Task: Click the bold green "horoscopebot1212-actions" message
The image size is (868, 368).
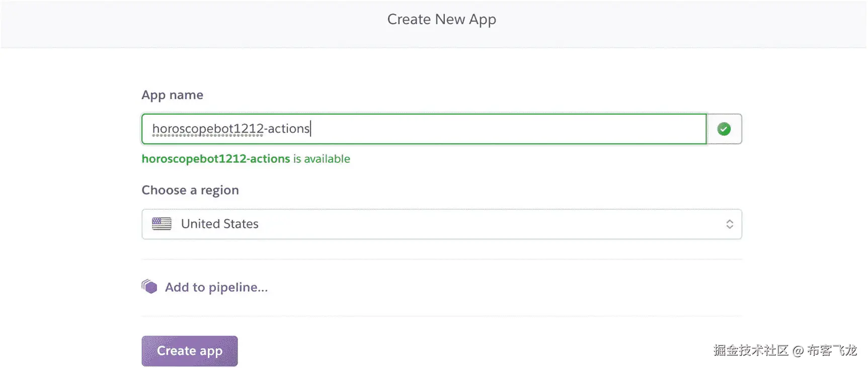Action: tap(216, 159)
